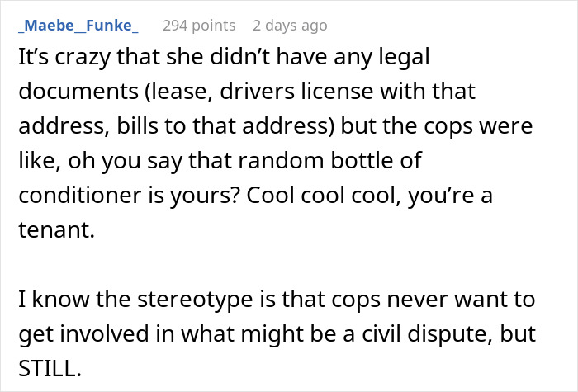Click the 2 days ago timestamp
578x392 pixels.
click(290, 26)
